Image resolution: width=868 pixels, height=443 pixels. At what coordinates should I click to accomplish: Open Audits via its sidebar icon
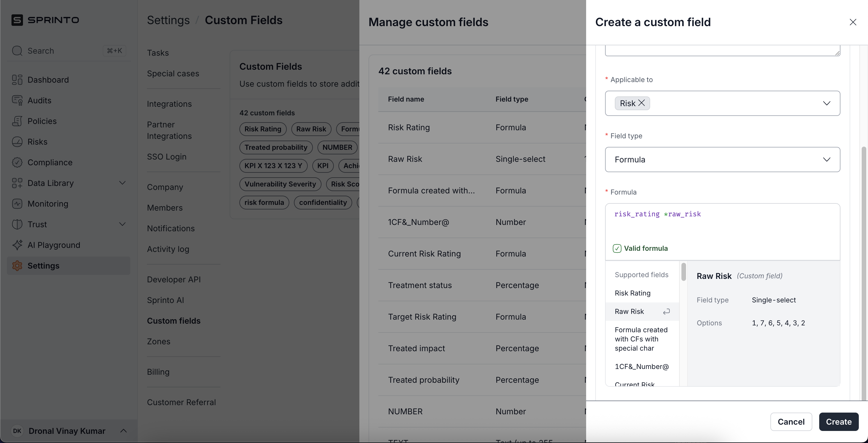[x=17, y=100]
